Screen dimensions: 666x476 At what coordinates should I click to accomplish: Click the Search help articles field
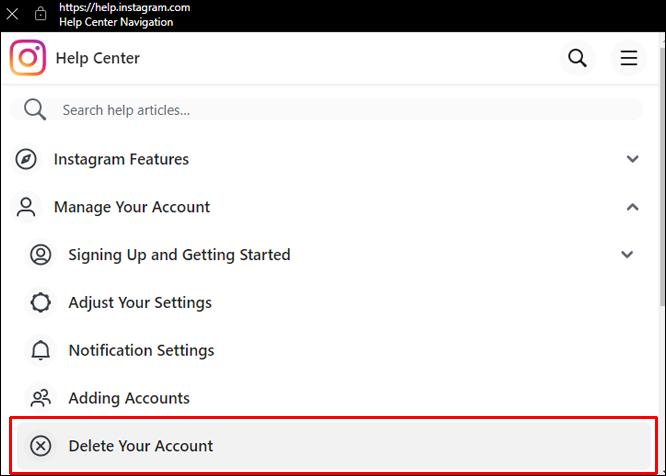coord(340,110)
